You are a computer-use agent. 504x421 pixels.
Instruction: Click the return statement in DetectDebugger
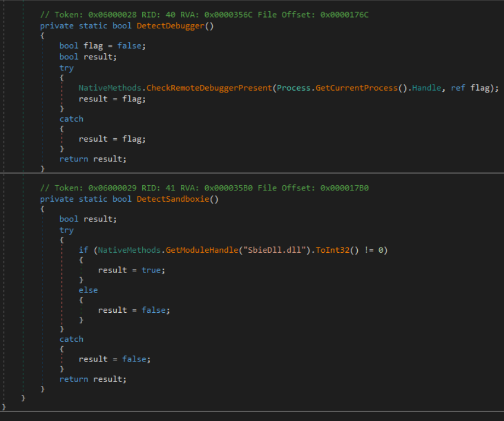click(x=93, y=159)
